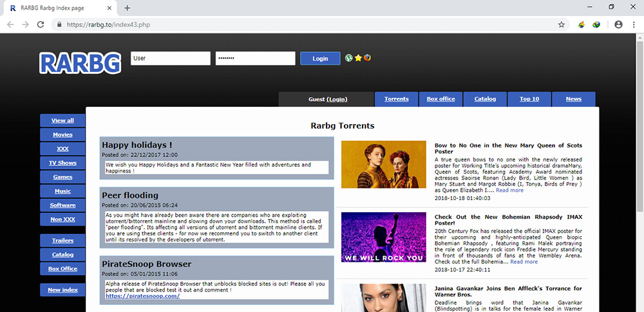
Task: Click the uTorrent icon beside Login
Action: tap(348, 58)
